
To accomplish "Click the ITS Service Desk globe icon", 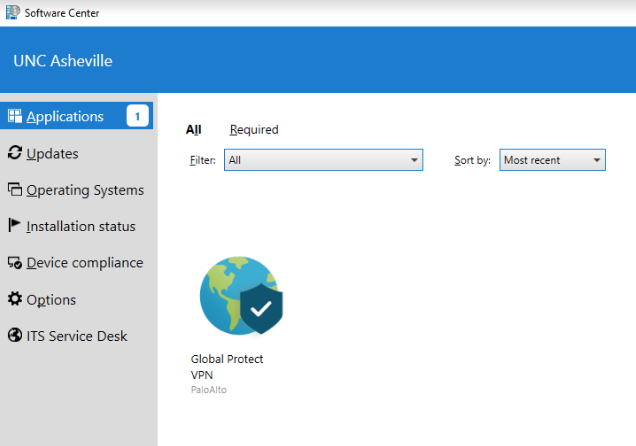I will tap(14, 336).
